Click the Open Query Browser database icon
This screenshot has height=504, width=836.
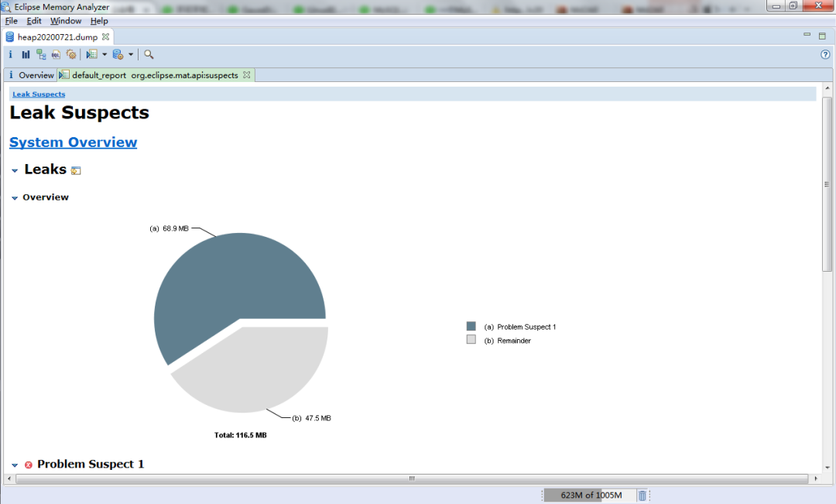(118, 54)
